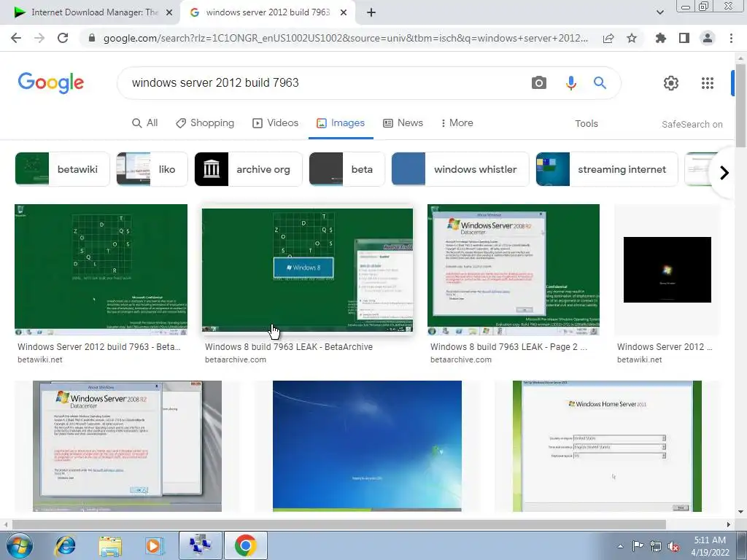Open the Action Center flag tray icon

click(638, 546)
